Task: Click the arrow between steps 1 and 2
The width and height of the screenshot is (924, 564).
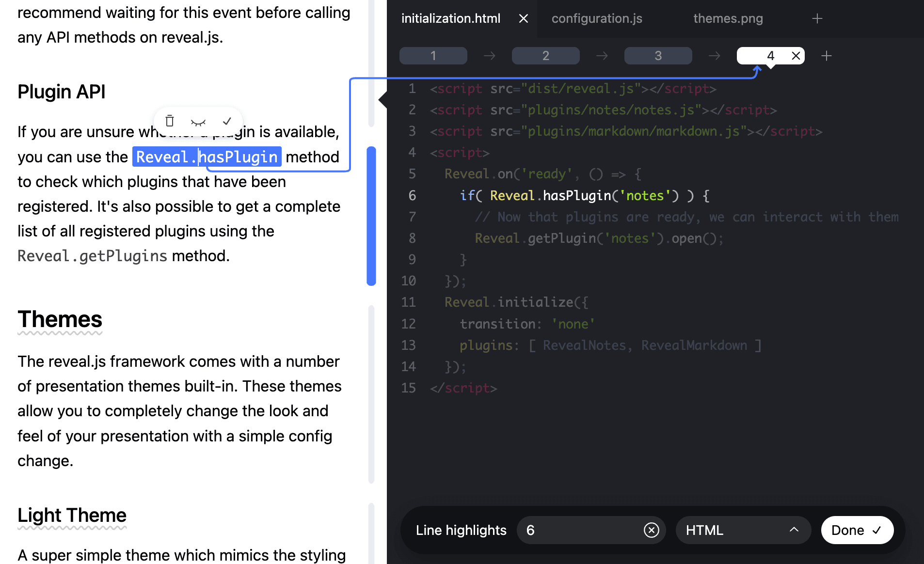Action: pos(489,56)
